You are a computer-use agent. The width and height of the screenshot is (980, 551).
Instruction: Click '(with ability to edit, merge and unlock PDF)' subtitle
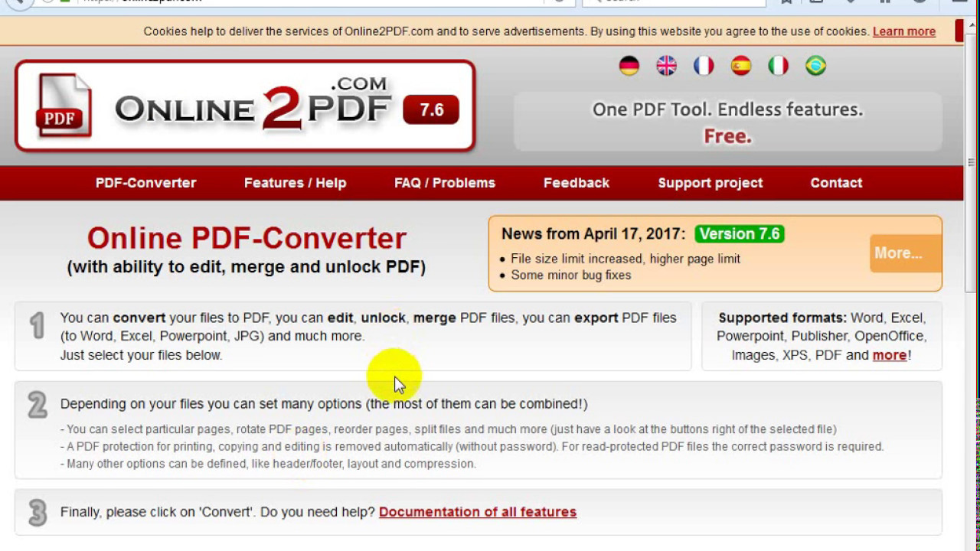tap(247, 267)
